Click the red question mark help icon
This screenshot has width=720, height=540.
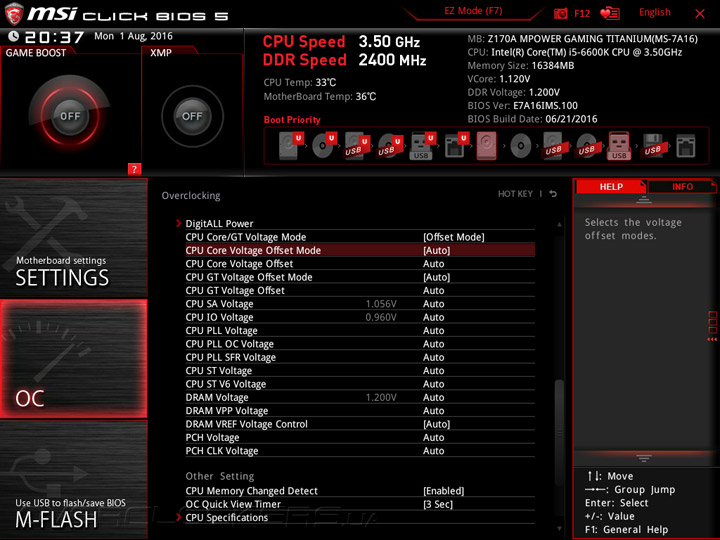coord(134,169)
